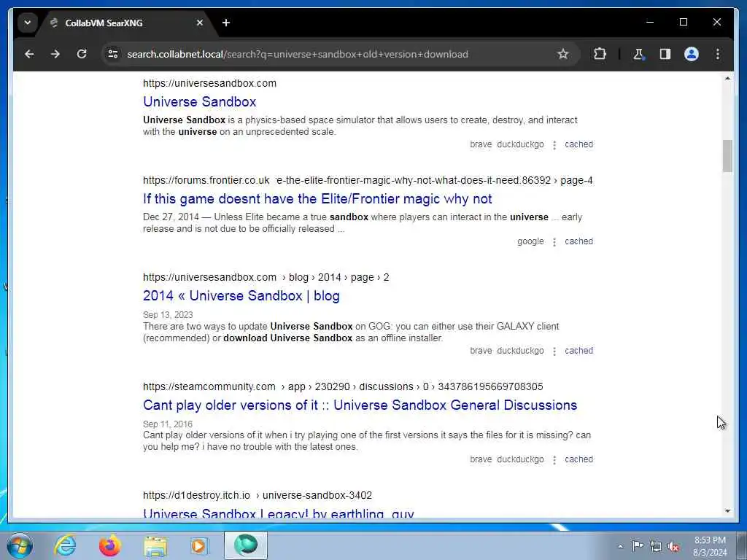Open cached link for the Steam discussion result
The height and width of the screenshot is (560, 747).
coord(578,459)
